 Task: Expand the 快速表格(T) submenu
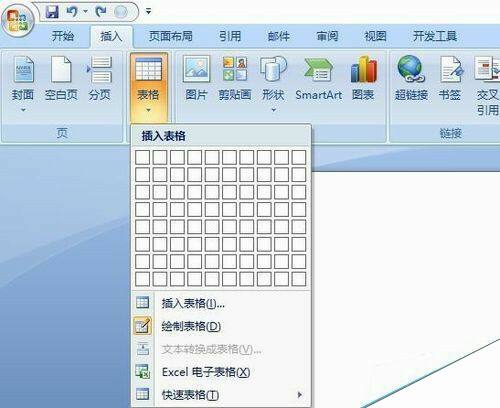tap(221, 395)
